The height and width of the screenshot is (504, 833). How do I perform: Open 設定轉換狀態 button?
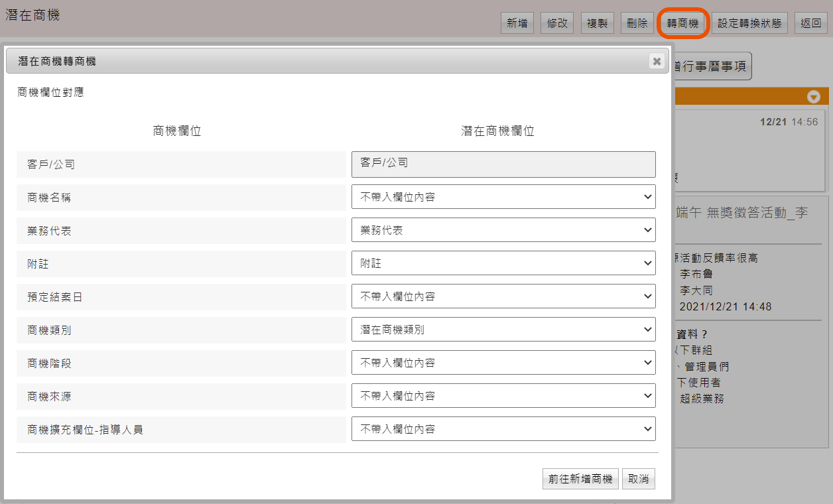tap(749, 23)
